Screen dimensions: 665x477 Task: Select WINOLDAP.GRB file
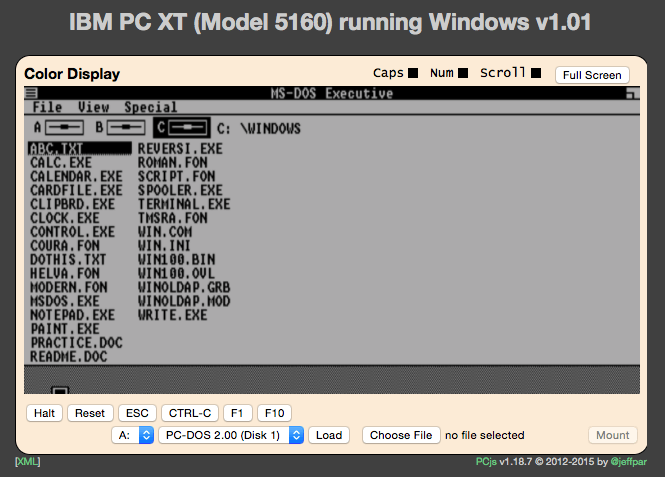coord(184,287)
